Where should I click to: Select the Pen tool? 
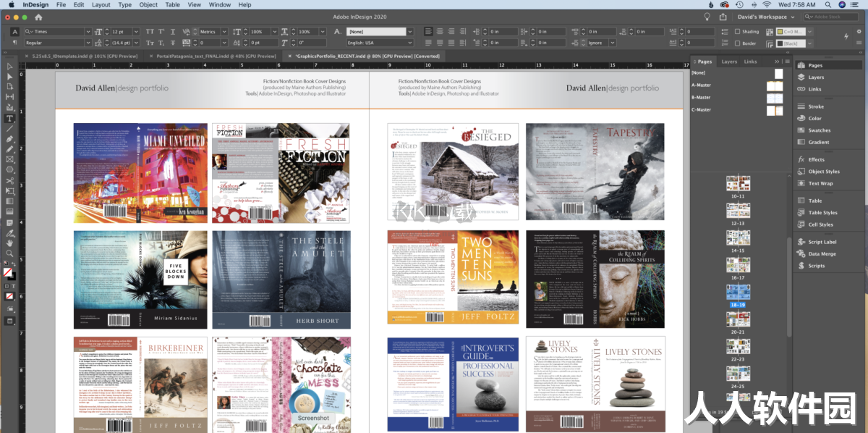(x=9, y=138)
